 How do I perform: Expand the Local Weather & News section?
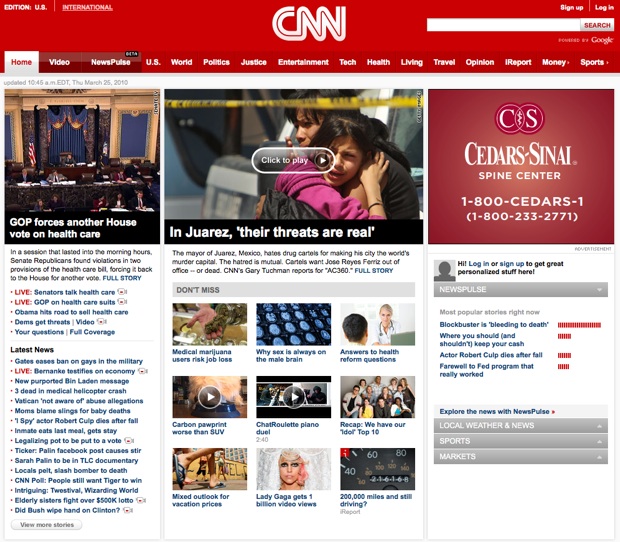600,426
